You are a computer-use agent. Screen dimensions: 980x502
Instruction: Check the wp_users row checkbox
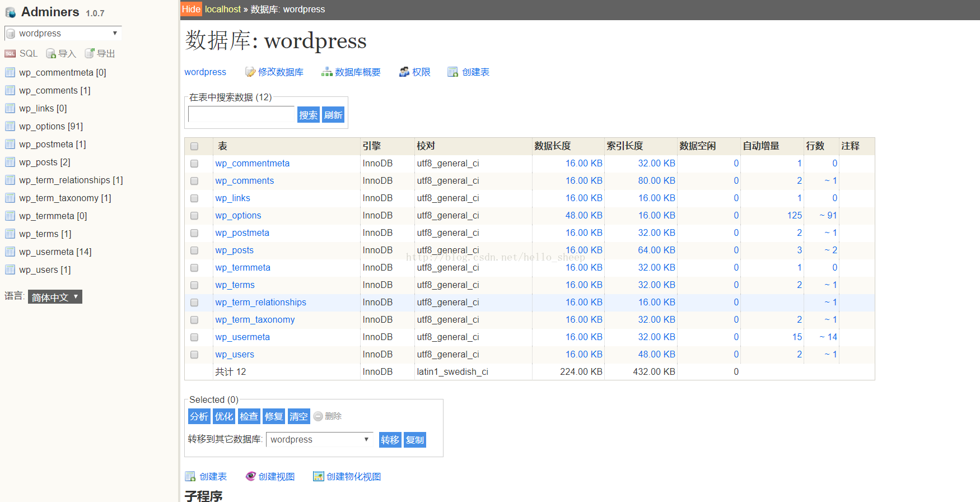pyautogui.click(x=194, y=355)
